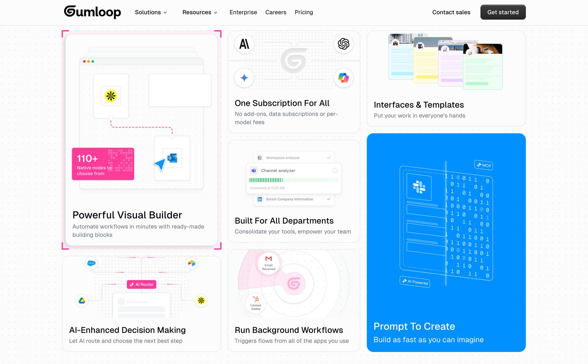Click the Channel analyzer progress bar
Viewport: 588px width, 364px height.
point(294,180)
